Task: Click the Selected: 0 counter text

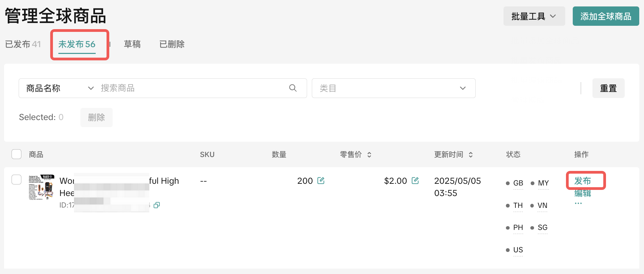Action: [41, 117]
